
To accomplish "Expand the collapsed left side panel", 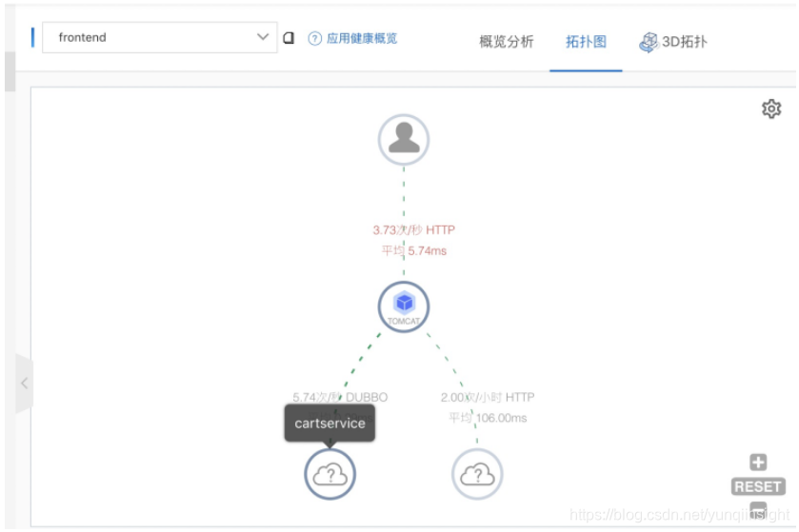I will 24,384.
